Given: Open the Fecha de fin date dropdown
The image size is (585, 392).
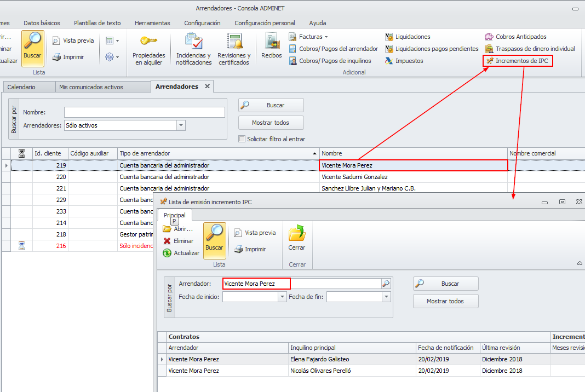Looking at the screenshot, I should point(386,297).
